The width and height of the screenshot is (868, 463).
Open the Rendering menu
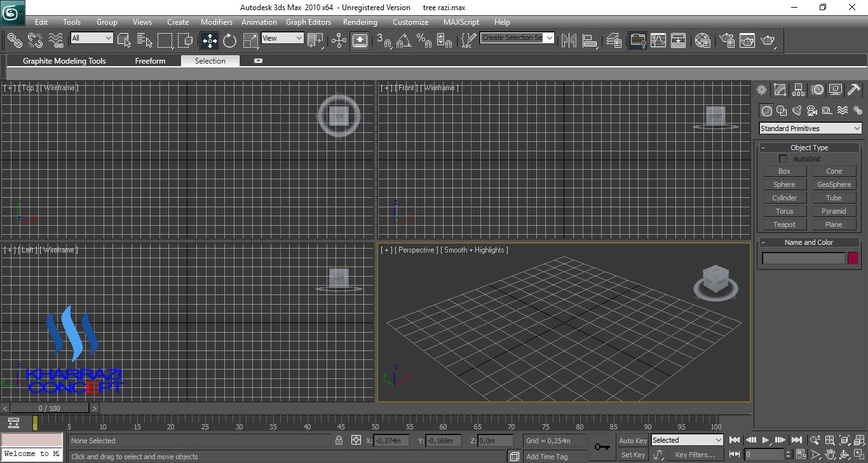pos(360,22)
